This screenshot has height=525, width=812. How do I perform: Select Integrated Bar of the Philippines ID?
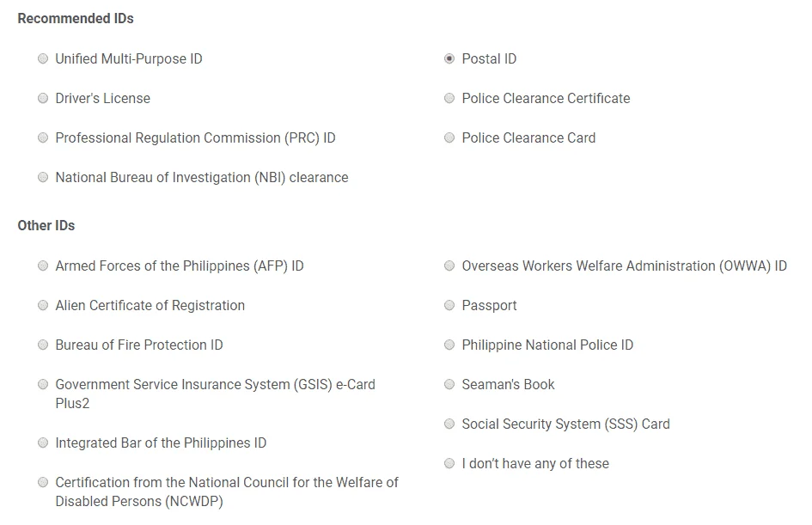coord(43,443)
